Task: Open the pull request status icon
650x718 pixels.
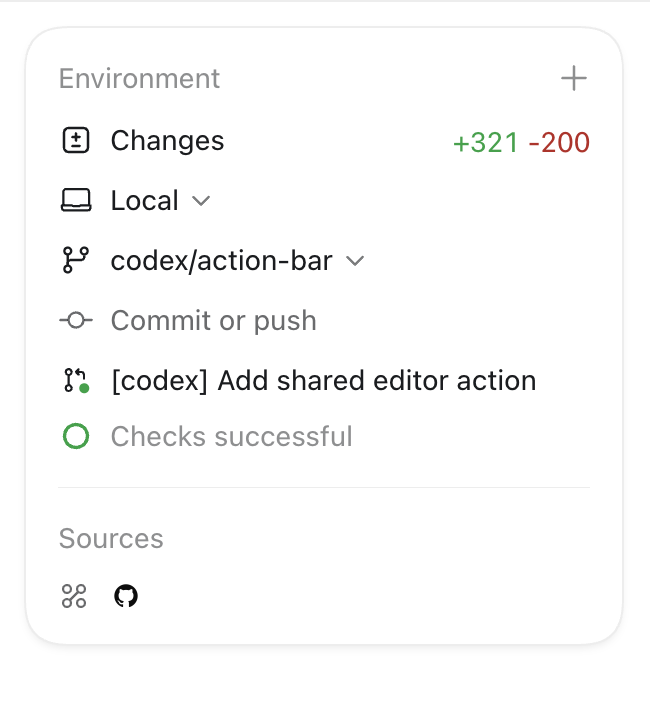Action: 76,381
